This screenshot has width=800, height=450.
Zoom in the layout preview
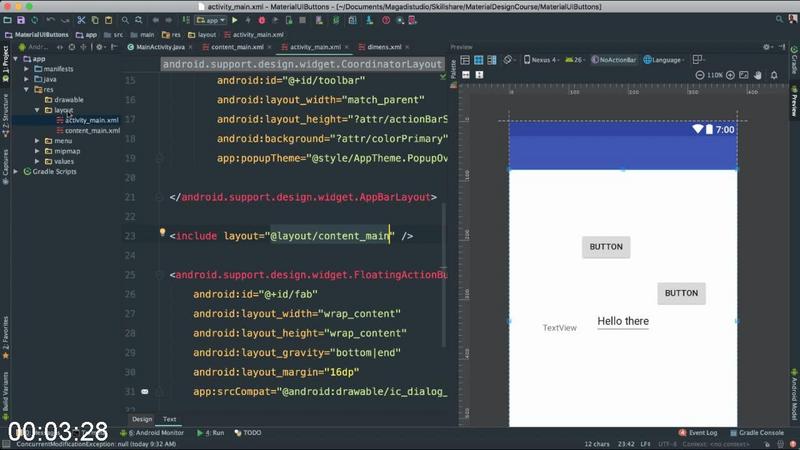730,75
